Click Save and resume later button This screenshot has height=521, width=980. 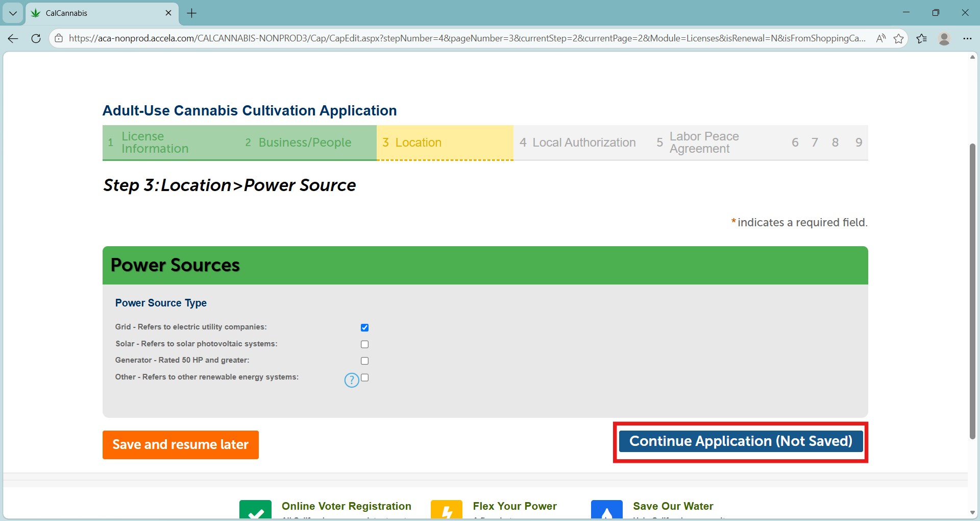181,445
